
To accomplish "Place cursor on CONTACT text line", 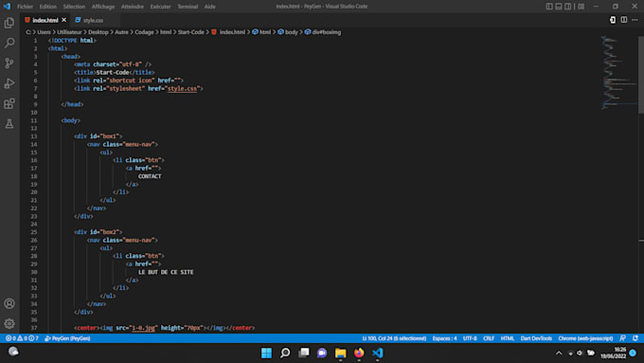I will (150, 176).
